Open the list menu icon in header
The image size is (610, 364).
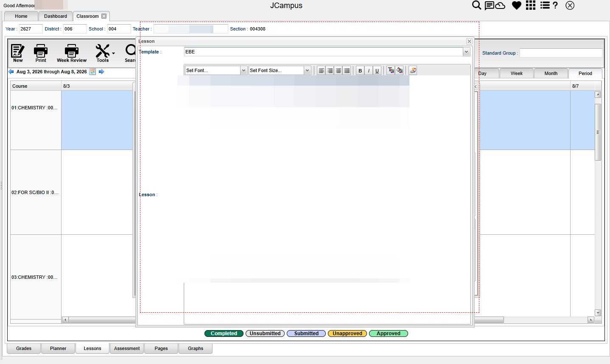coord(545,5)
